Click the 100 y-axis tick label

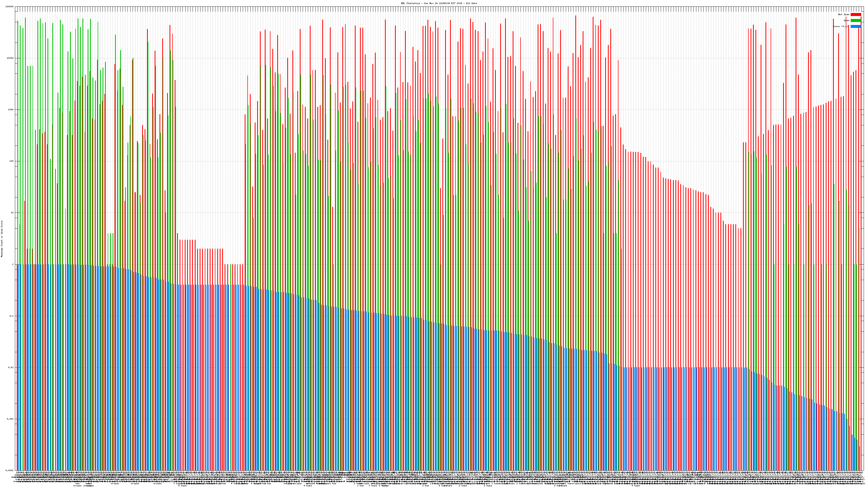11,161
